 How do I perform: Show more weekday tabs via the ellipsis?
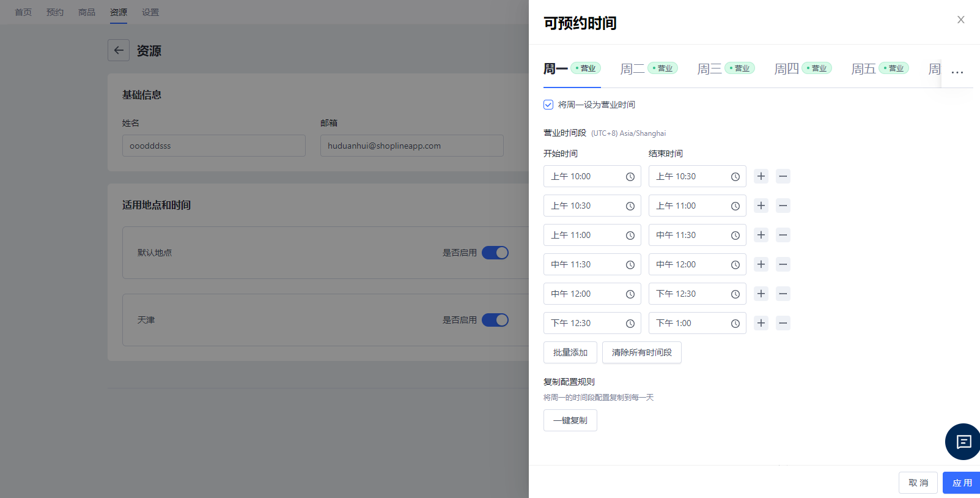click(957, 72)
